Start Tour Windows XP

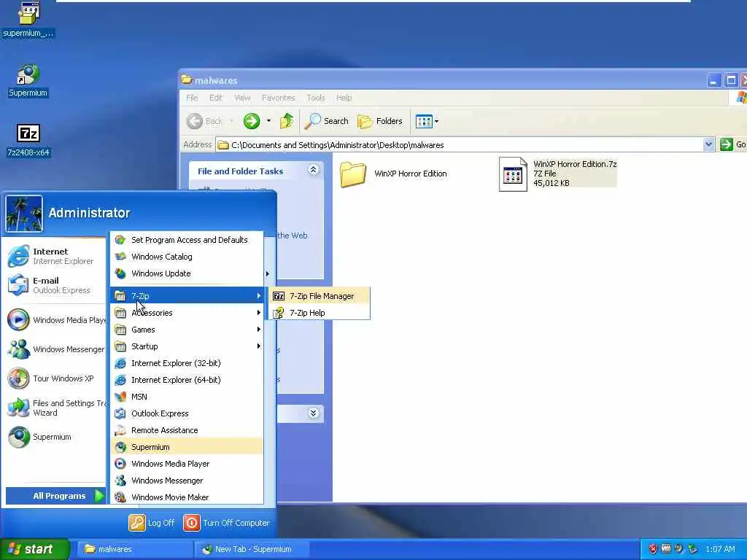(x=54, y=378)
